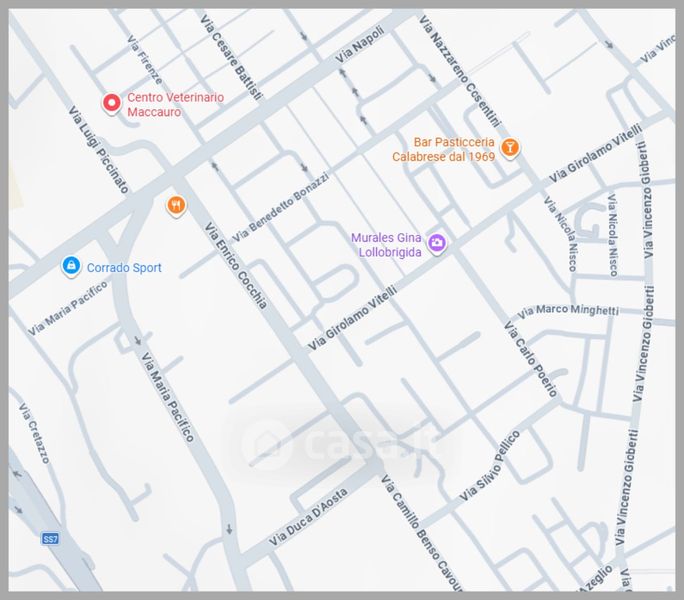This screenshot has height=600, width=684.
Task: Click the Murales Gina Lollobrigida text label
Action: point(386,245)
